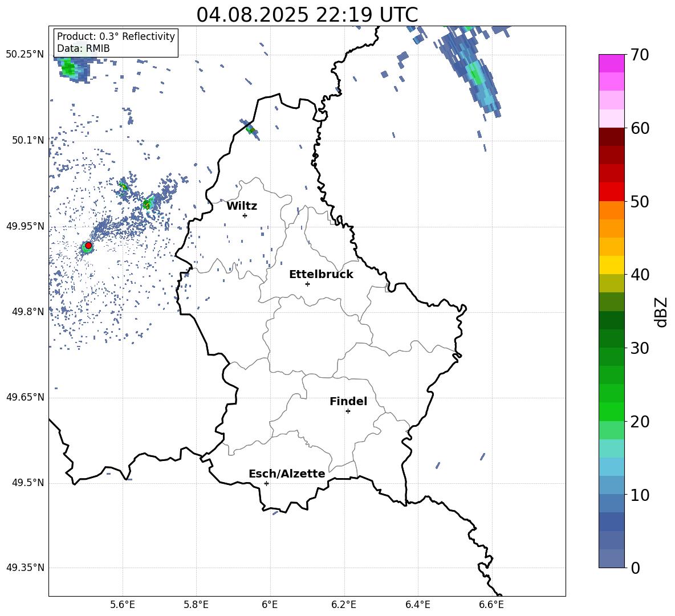The width and height of the screenshot is (675, 616).
Task: Click the 50.25°N latitude label
Action: click(x=25, y=55)
